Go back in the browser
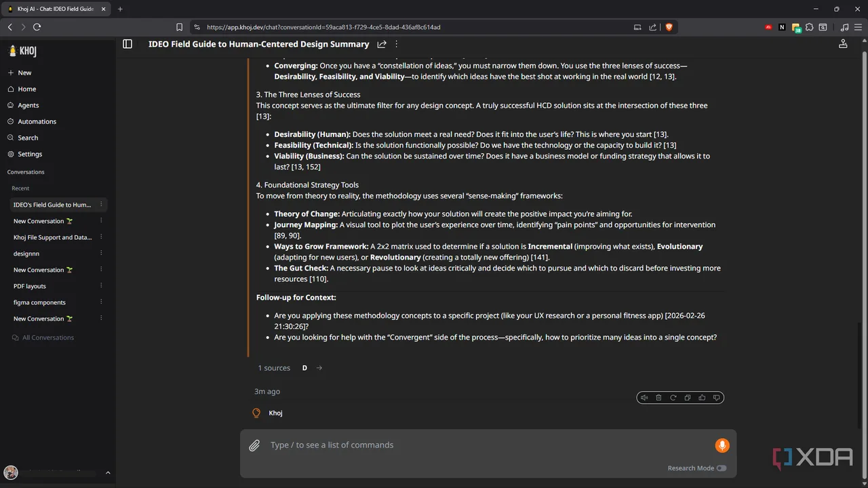The width and height of the screenshot is (868, 488). click(x=9, y=27)
